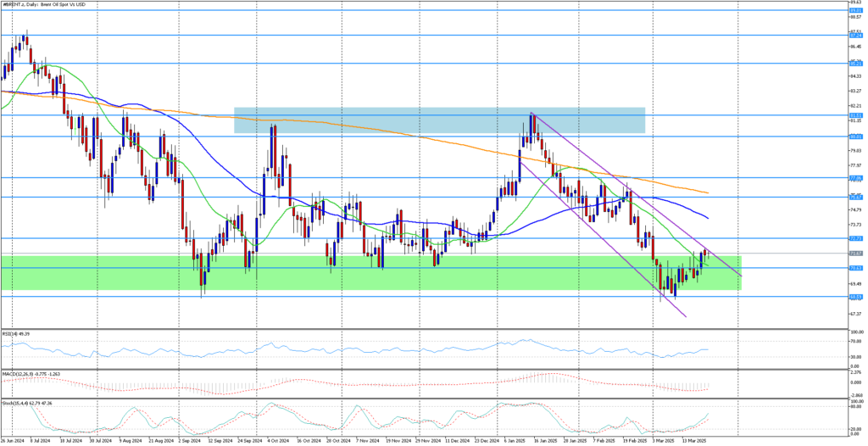
Task: Click the 70.63 horizontal line price tag
Action: tap(855, 268)
